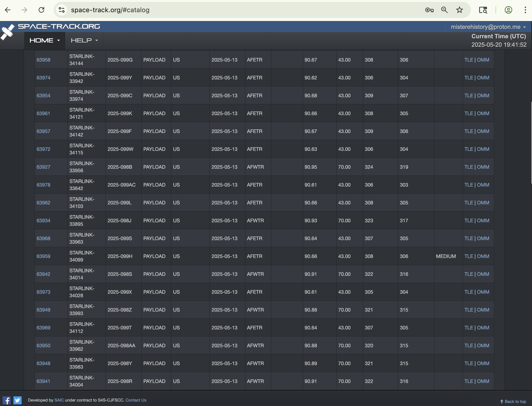Image resolution: width=532 pixels, height=406 pixels.
Task: Click the Current Time (UTC) label
Action: point(499,36)
